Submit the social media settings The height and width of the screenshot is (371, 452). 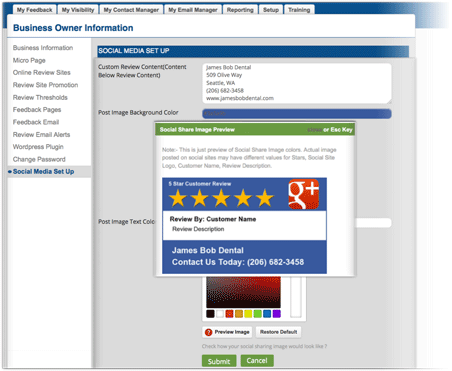pyautogui.click(x=219, y=361)
